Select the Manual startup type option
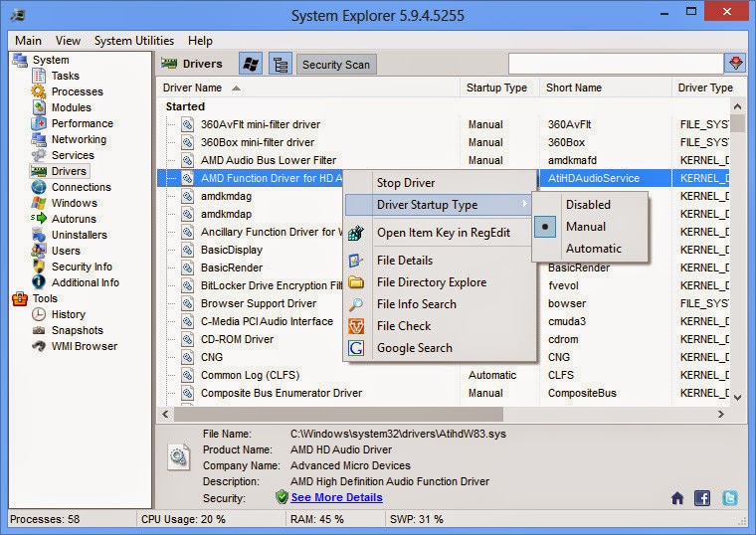This screenshot has height=535, width=756. coord(590,227)
